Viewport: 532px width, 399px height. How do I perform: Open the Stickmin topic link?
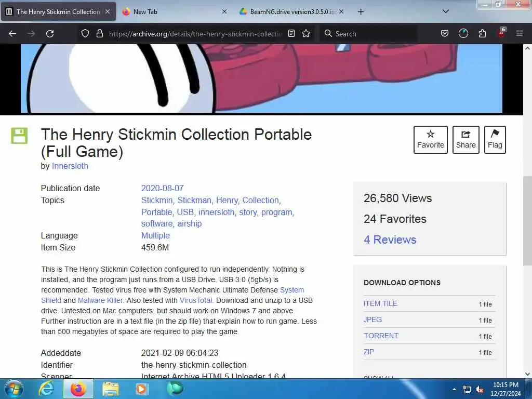(x=157, y=200)
